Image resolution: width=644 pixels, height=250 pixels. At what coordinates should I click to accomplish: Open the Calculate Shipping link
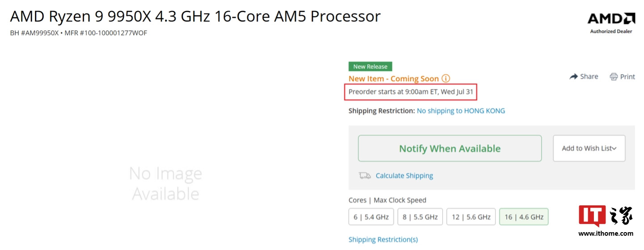(x=404, y=175)
